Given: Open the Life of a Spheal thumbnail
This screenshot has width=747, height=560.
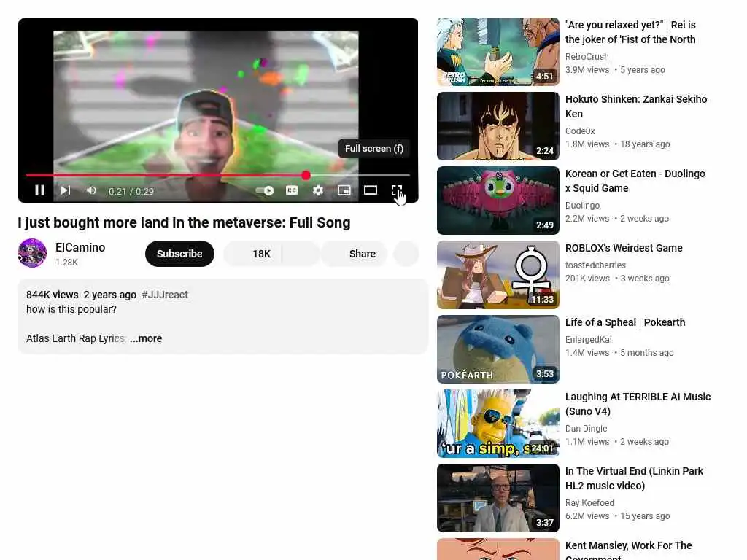Looking at the screenshot, I should 498,349.
